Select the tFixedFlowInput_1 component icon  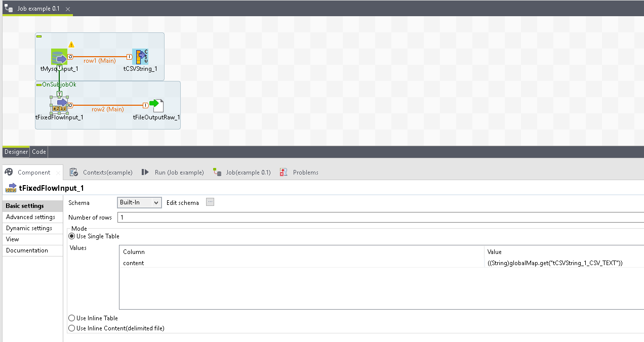pos(59,105)
